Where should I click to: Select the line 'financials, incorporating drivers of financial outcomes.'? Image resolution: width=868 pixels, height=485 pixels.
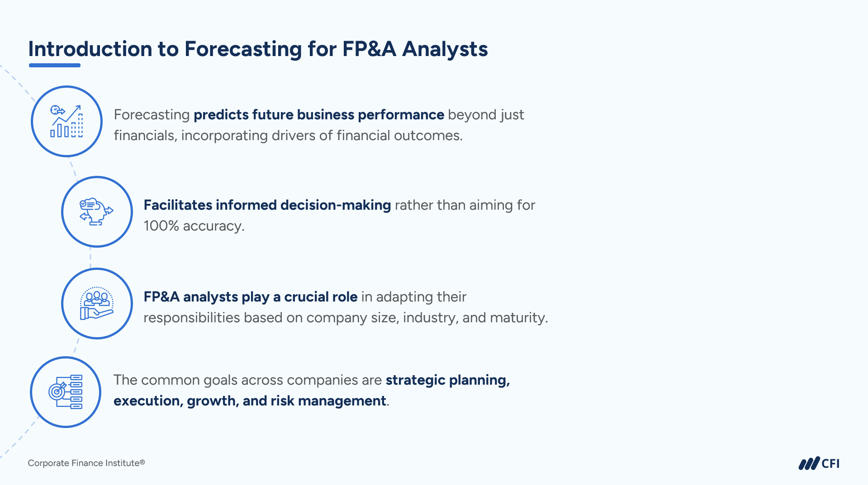click(x=288, y=136)
